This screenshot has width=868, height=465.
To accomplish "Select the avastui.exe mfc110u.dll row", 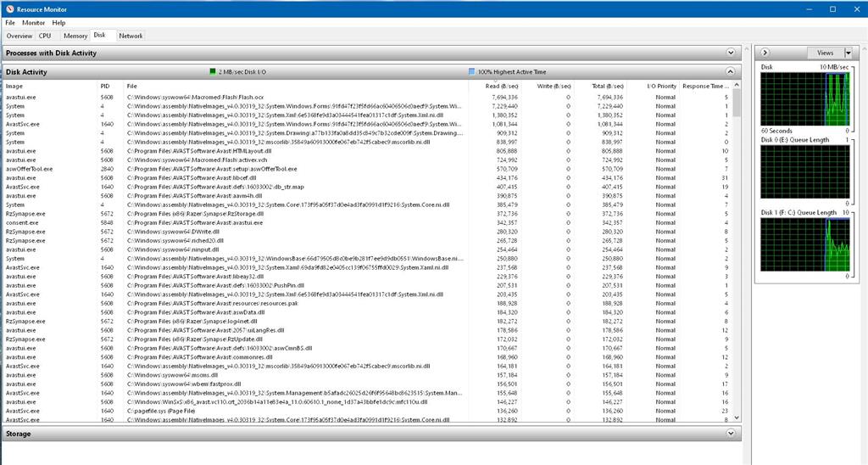I will [x=367, y=402].
